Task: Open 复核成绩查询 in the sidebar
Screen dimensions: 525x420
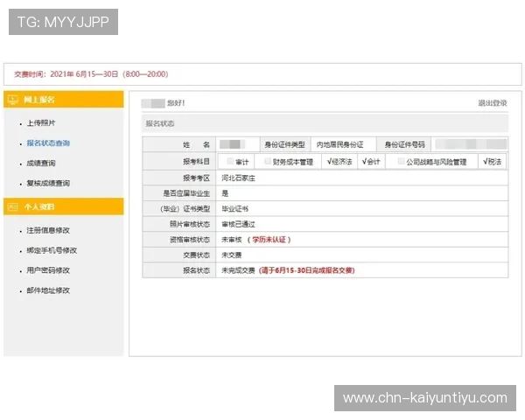Action: point(48,183)
